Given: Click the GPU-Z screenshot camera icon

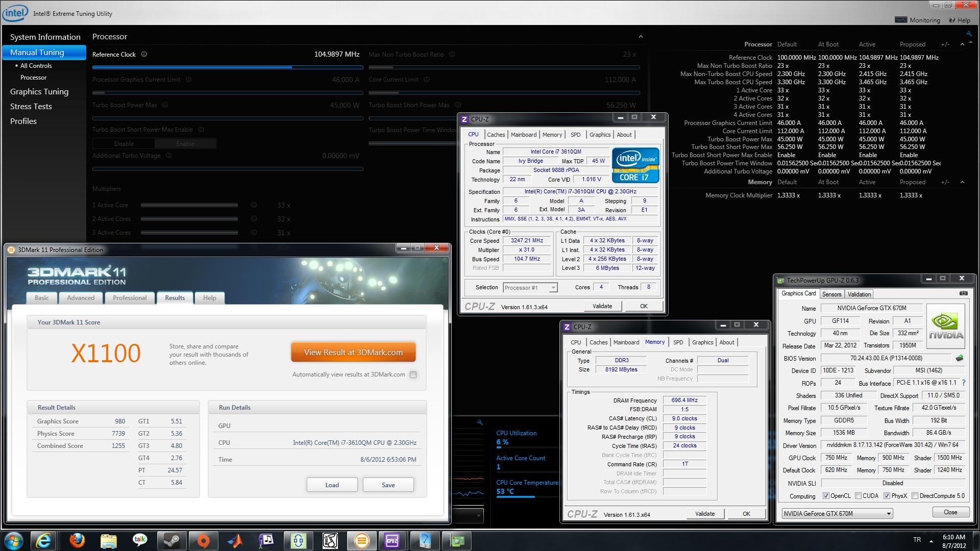Looking at the screenshot, I should point(963,293).
